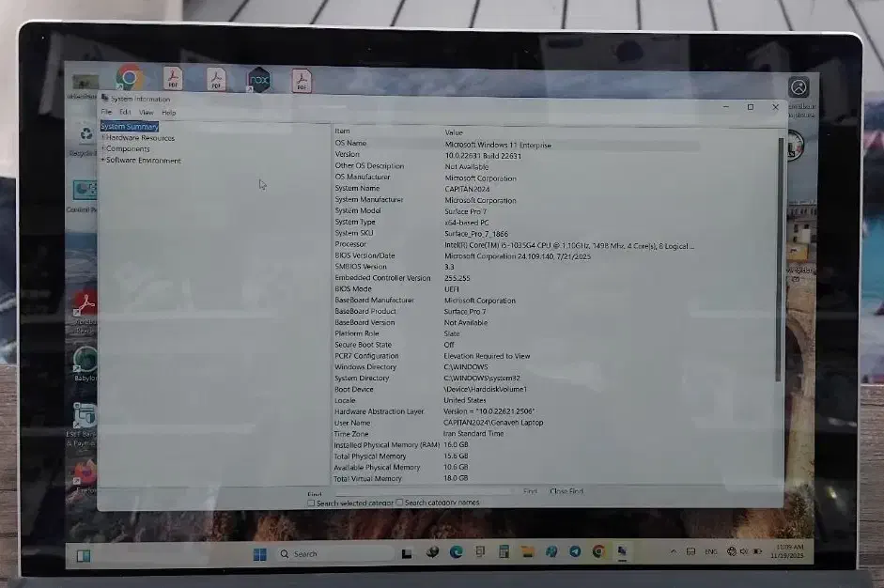Launch Microsoft Edge from the taskbar
This screenshot has height=588, width=884.
tap(457, 552)
